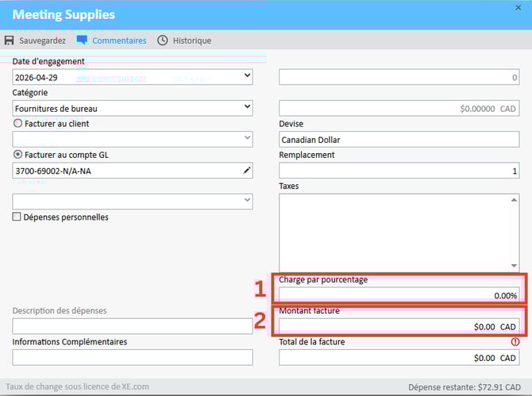Screen dimensions: 532x396
Task: Open dropdown below Facturer au client
Action: 247,139
